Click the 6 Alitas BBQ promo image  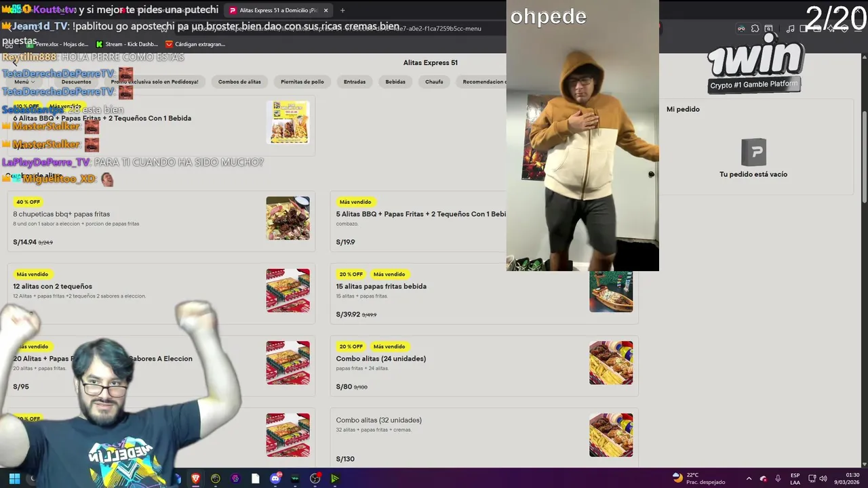tap(288, 123)
